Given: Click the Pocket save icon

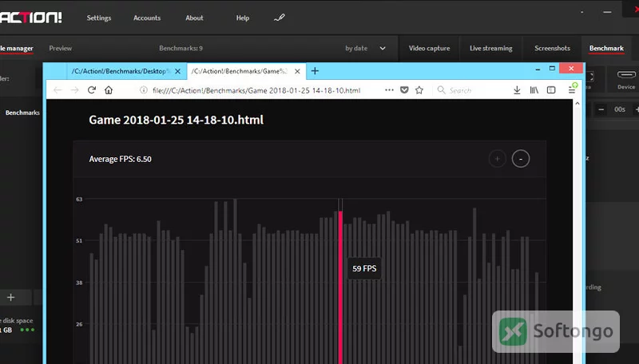Looking at the screenshot, I should click(404, 90).
